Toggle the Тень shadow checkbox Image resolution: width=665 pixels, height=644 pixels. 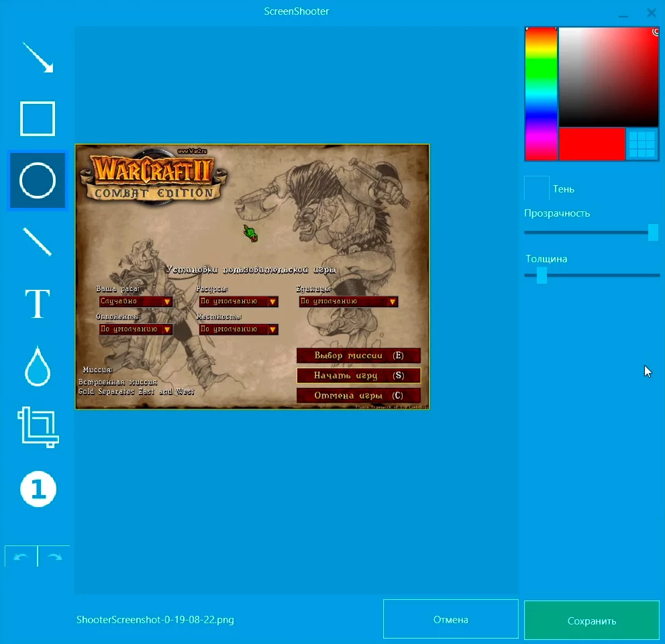point(537,189)
